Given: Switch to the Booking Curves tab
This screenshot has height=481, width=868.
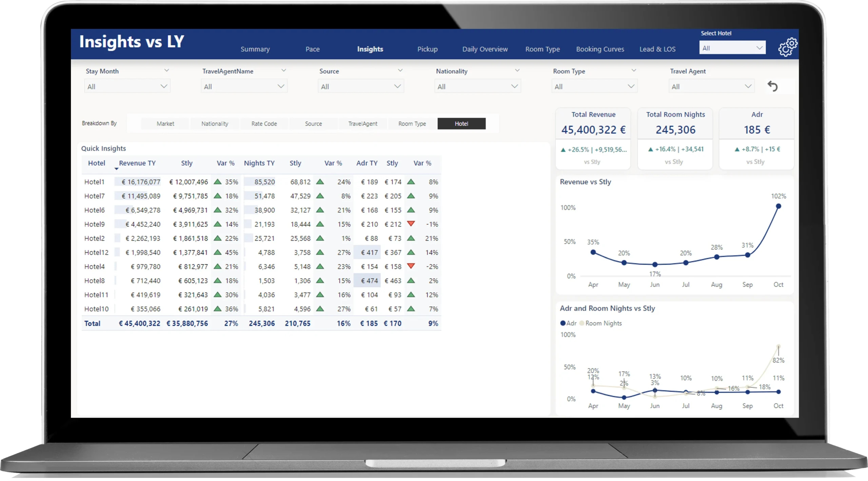Looking at the screenshot, I should tap(600, 49).
